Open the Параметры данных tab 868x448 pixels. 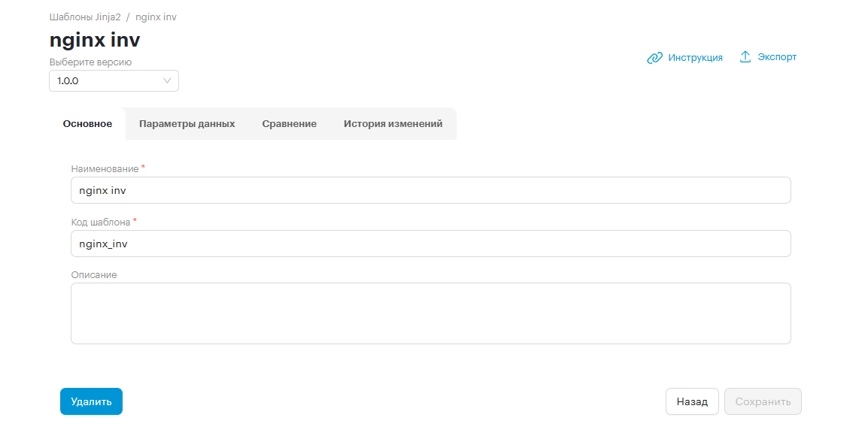pyautogui.click(x=187, y=124)
